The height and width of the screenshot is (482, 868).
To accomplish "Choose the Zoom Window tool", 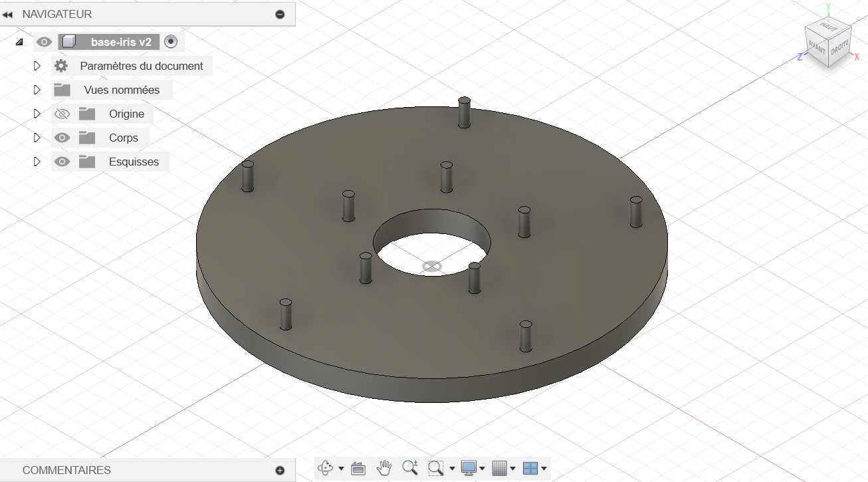I will 436,468.
